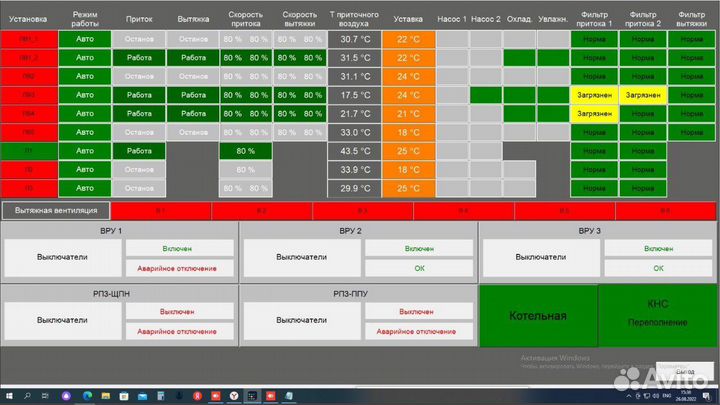Open the 21 °C setpoint field

point(408,114)
